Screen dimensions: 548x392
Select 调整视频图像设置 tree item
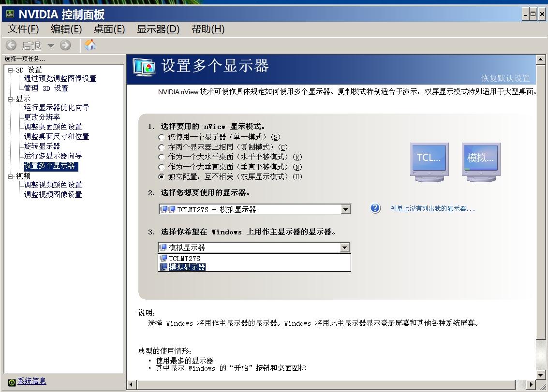click(53, 195)
